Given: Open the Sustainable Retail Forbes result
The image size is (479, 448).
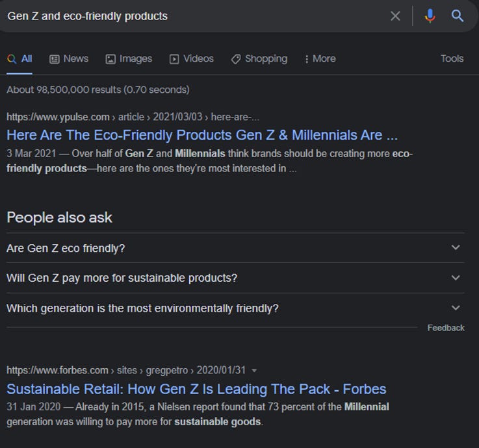Looking at the screenshot, I should [196, 389].
